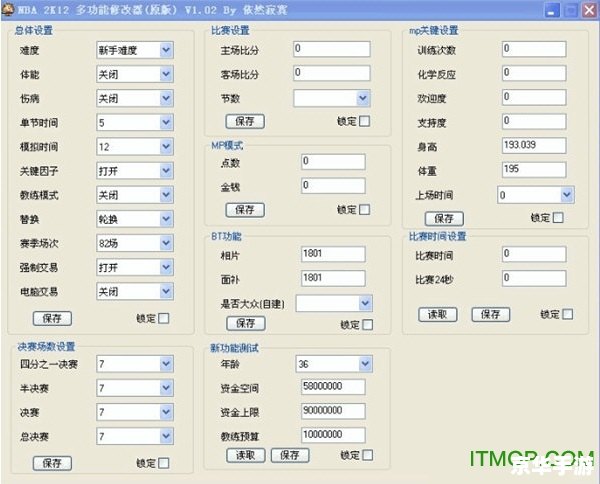Click the 训练次数 input field

click(534, 49)
